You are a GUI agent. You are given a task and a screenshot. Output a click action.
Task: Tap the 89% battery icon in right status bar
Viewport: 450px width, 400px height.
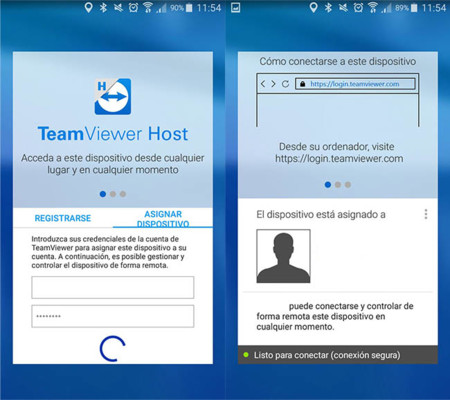click(414, 8)
